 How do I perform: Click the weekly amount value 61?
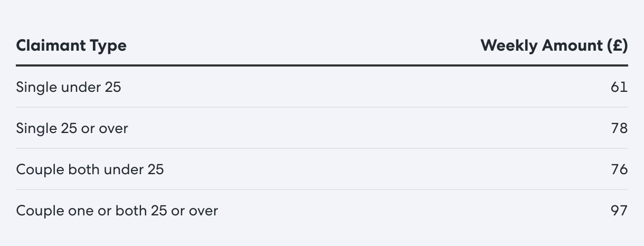[x=619, y=87]
